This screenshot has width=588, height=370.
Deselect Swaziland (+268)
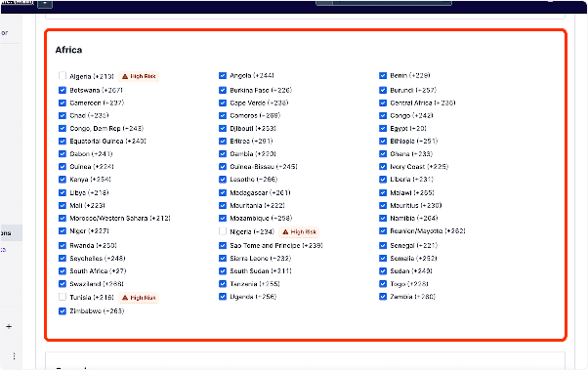pyautogui.click(x=63, y=284)
